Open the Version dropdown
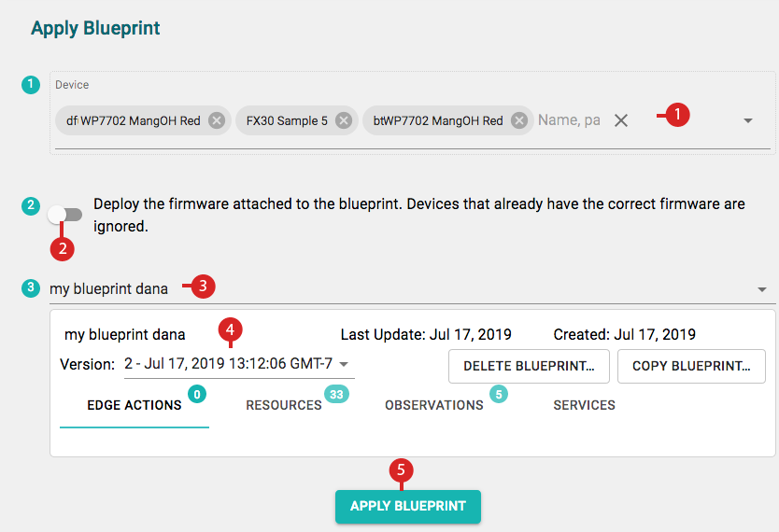779x532 pixels. [x=239, y=364]
